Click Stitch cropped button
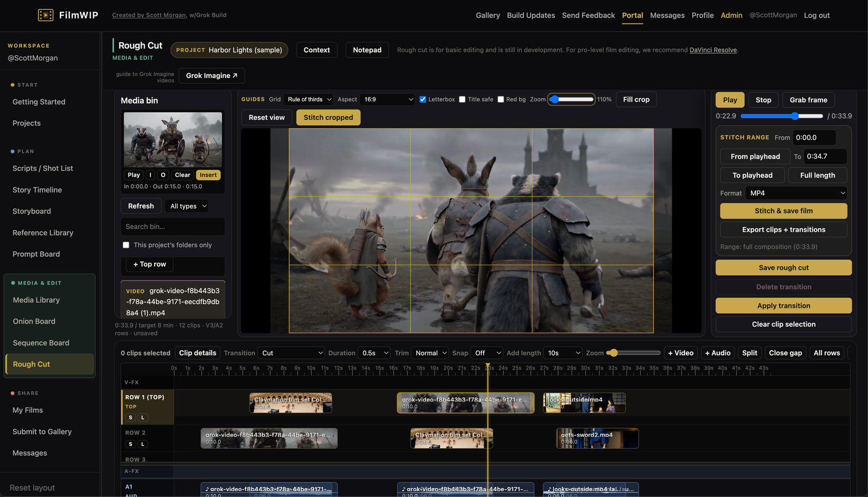The width and height of the screenshot is (868, 497). tap(328, 118)
